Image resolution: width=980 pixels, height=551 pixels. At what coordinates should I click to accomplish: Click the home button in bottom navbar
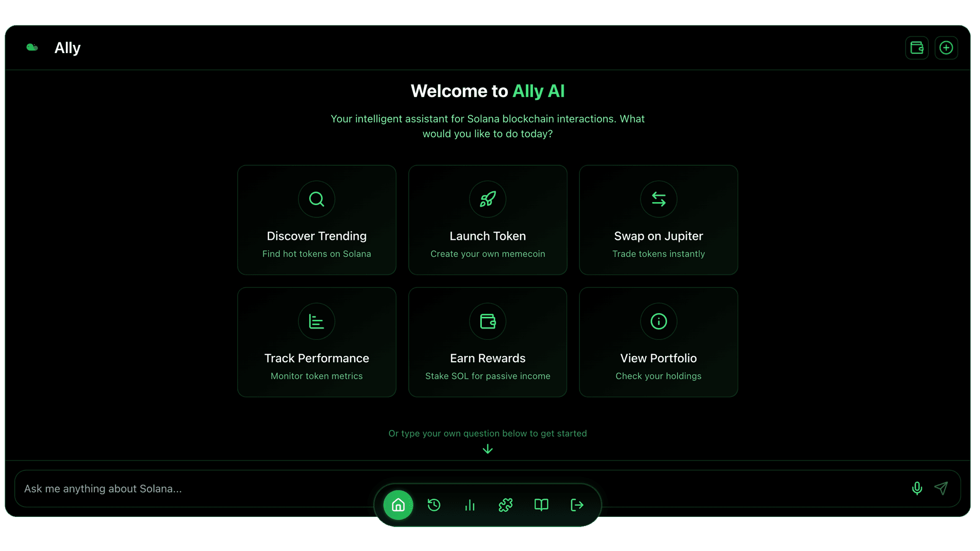(x=399, y=505)
